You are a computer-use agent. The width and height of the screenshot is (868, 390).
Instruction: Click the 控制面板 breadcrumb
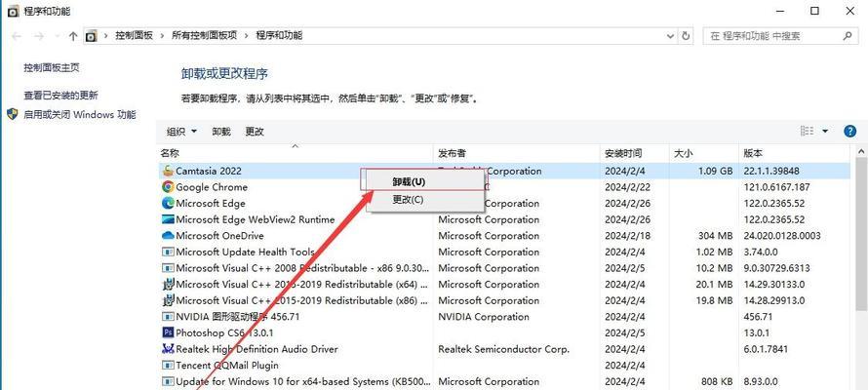click(x=134, y=35)
